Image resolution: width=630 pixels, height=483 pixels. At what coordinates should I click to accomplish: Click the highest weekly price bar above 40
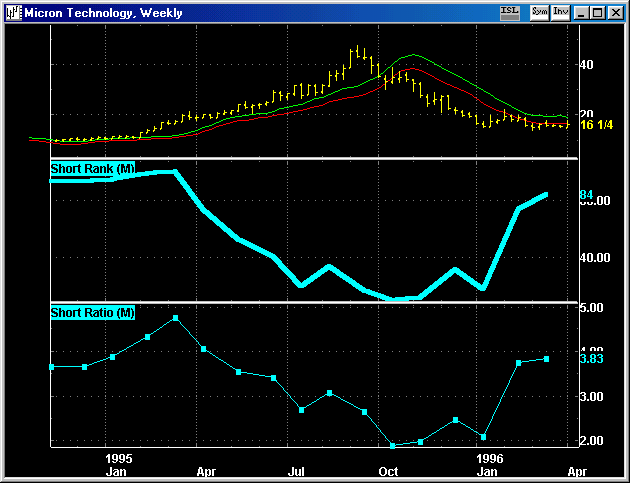pyautogui.click(x=358, y=52)
